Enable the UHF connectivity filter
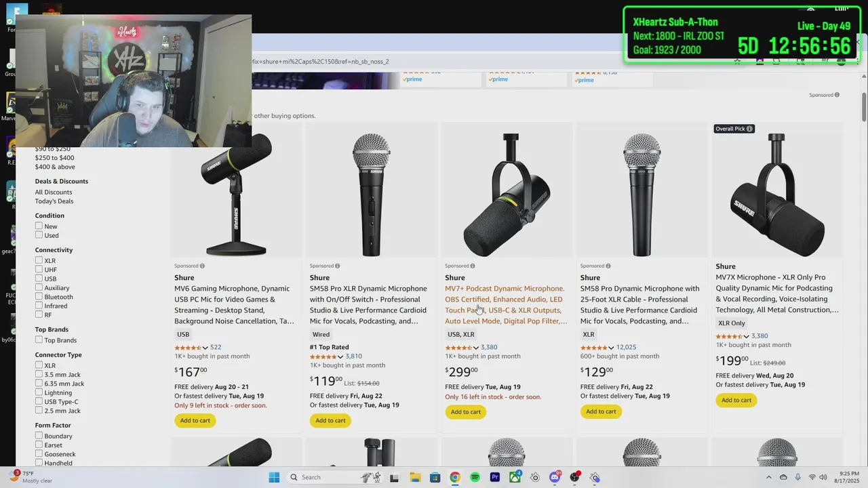This screenshot has width=868, height=488. [39, 269]
